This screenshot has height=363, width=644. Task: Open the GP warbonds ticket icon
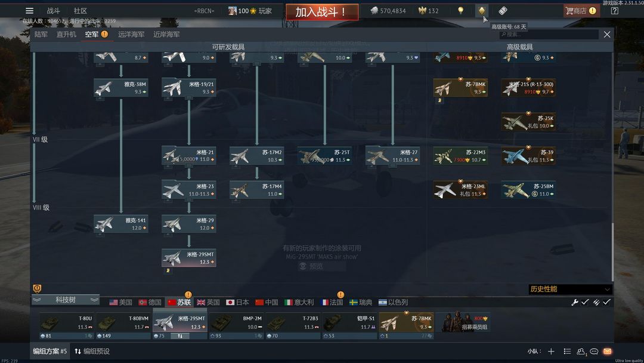click(503, 11)
